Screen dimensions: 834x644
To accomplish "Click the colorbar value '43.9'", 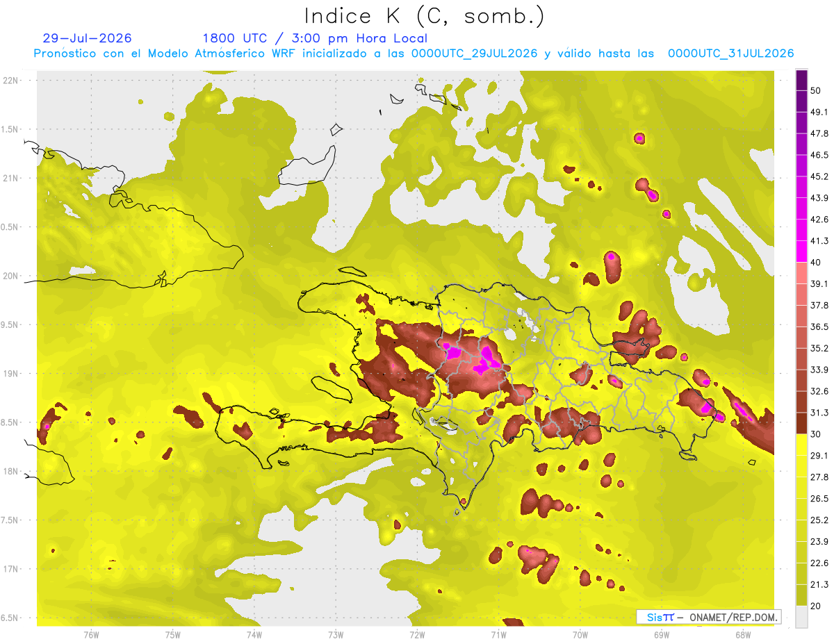I will point(819,198).
